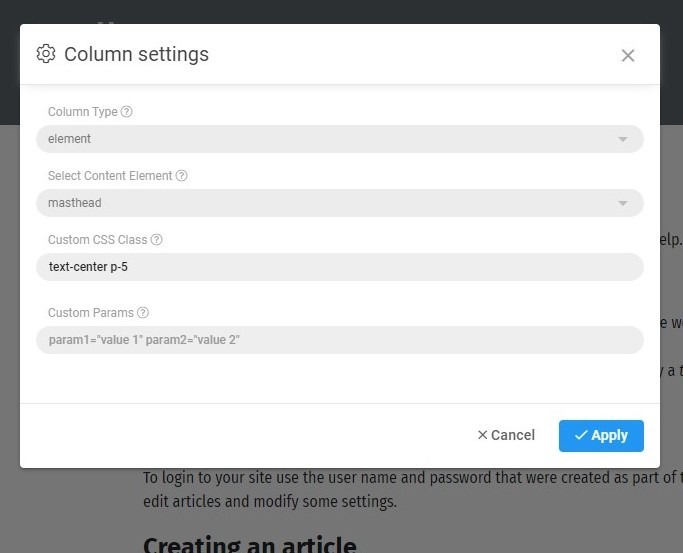Viewport: 683px width, 553px height.
Task: Apply the column settings
Action: (x=601, y=435)
